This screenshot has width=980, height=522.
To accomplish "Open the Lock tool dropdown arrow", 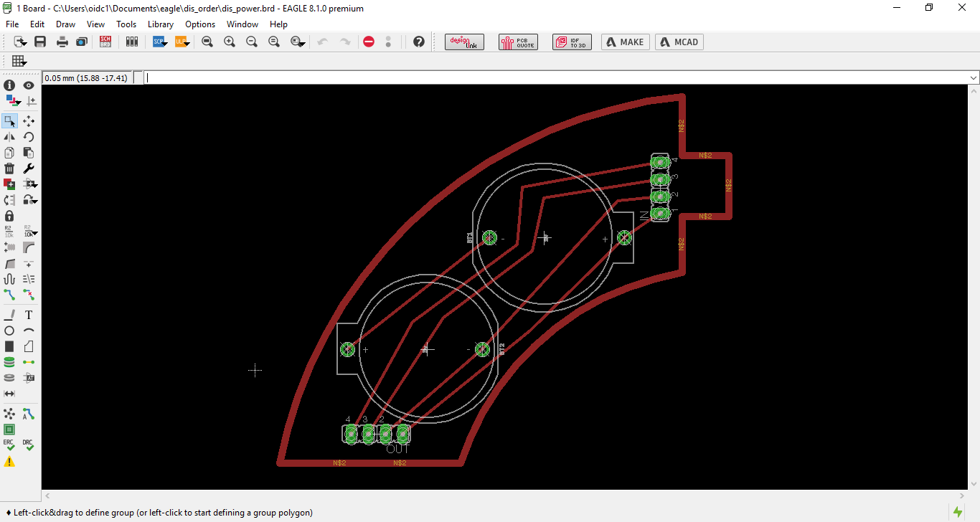I will click(x=30, y=200).
